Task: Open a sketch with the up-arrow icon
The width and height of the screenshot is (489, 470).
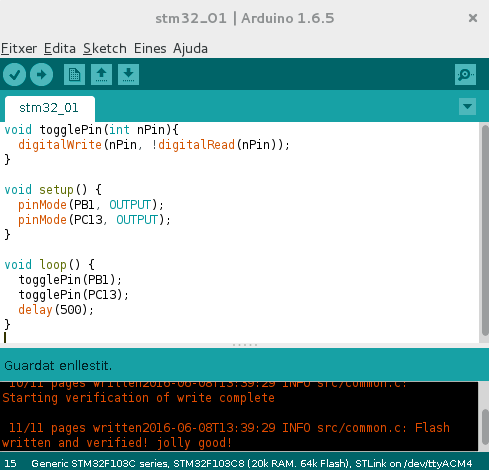Action: coord(101,74)
